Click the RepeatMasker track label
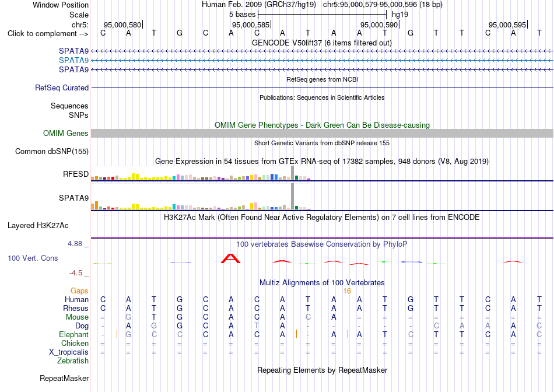 [64, 378]
